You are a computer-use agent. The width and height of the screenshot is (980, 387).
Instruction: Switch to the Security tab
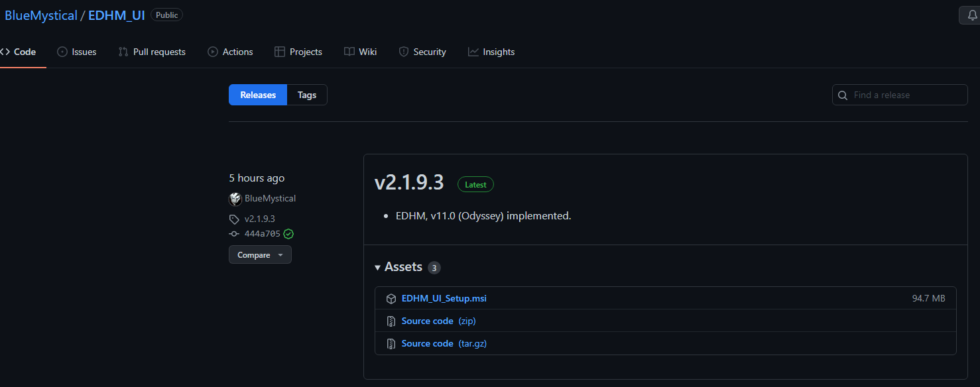pos(422,52)
